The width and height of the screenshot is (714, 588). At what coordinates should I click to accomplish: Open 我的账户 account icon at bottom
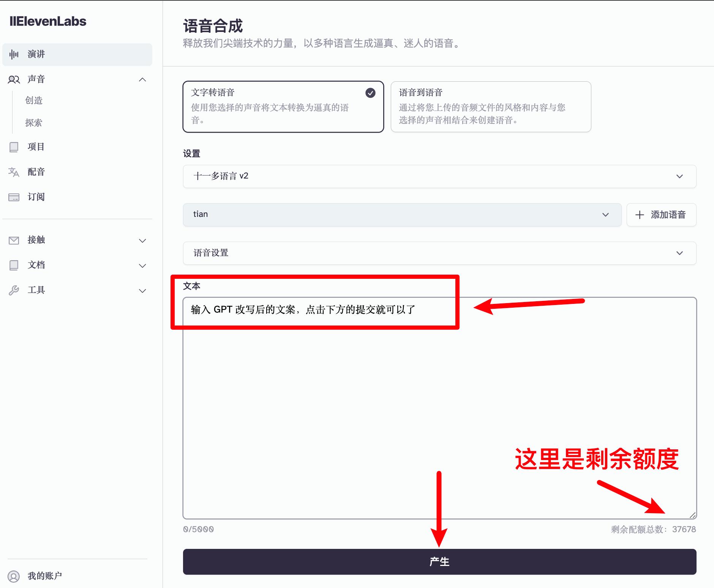click(x=14, y=575)
